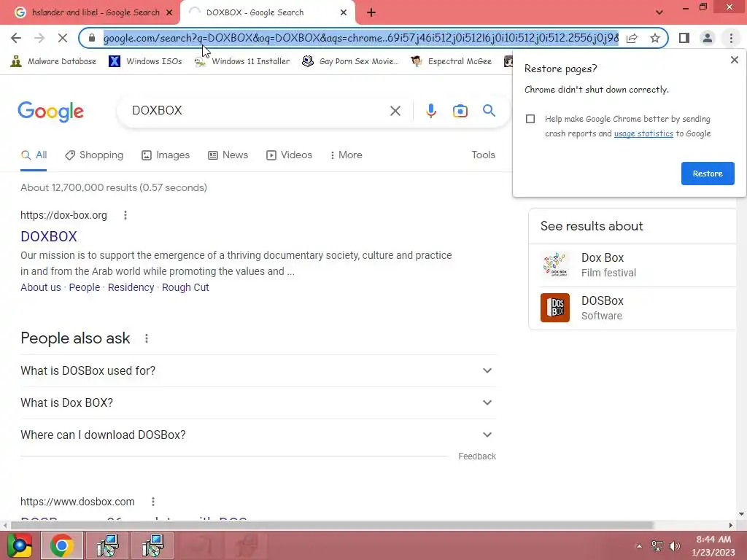Expand Where can I download DOSBox

click(x=258, y=435)
